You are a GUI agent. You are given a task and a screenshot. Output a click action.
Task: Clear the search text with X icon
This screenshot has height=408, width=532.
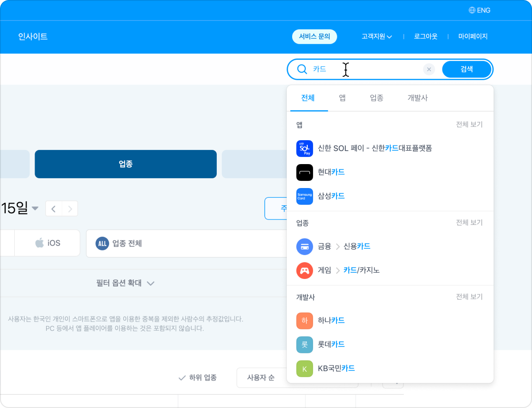[x=429, y=69]
